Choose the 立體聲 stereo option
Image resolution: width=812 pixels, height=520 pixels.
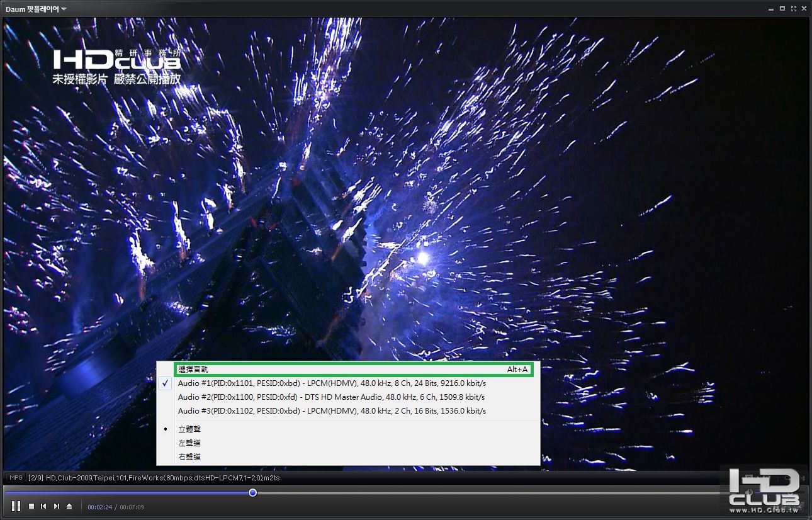(x=348, y=429)
